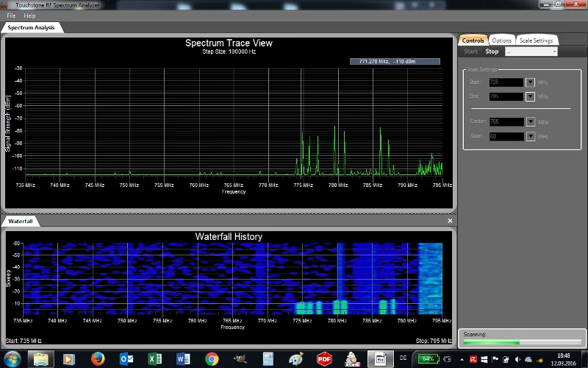Open the volume speaker tray icon
Screen dimensions: 588x368
click(518, 359)
